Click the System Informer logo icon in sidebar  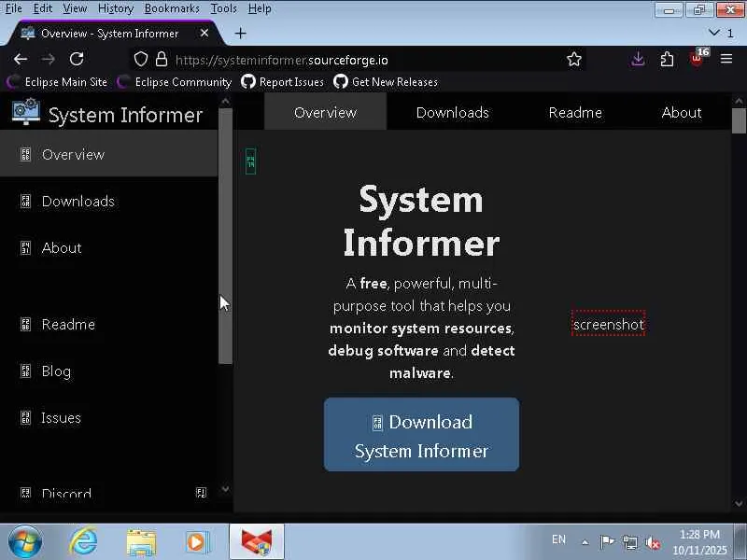click(26, 112)
